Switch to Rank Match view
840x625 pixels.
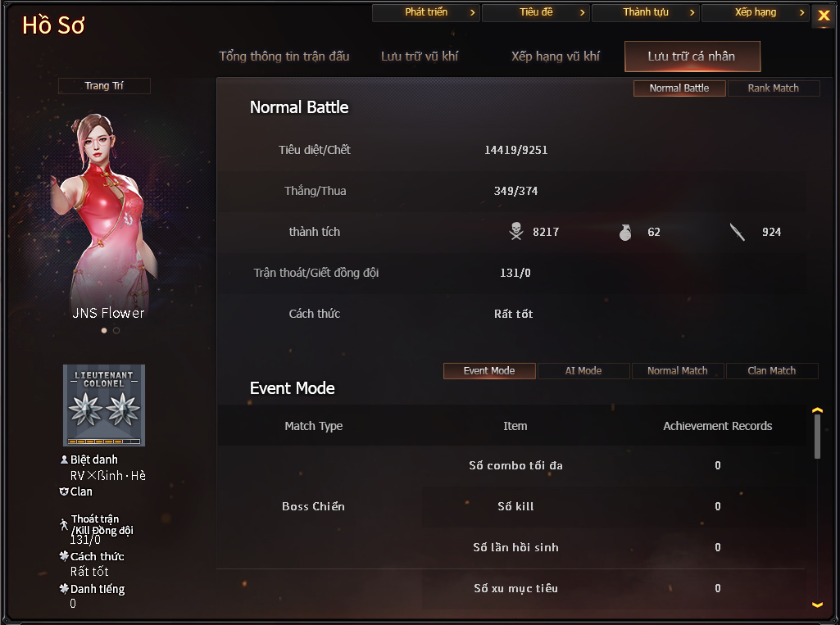click(x=773, y=88)
